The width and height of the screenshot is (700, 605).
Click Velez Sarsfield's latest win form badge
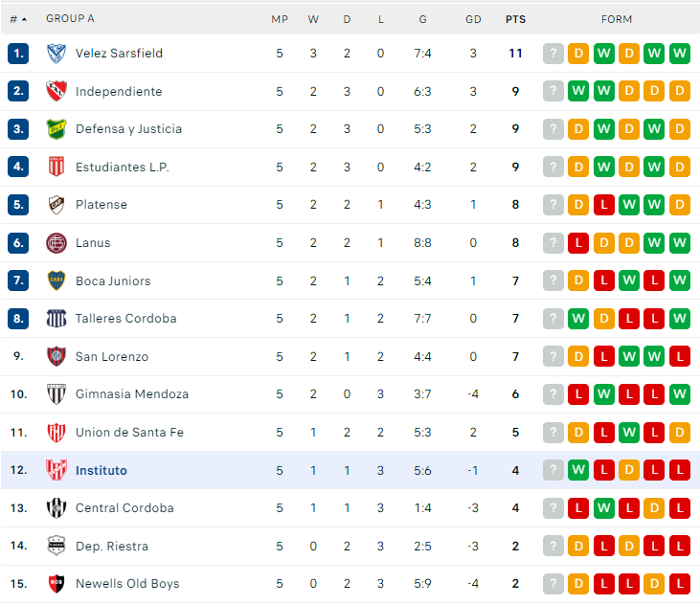pyautogui.click(x=680, y=54)
